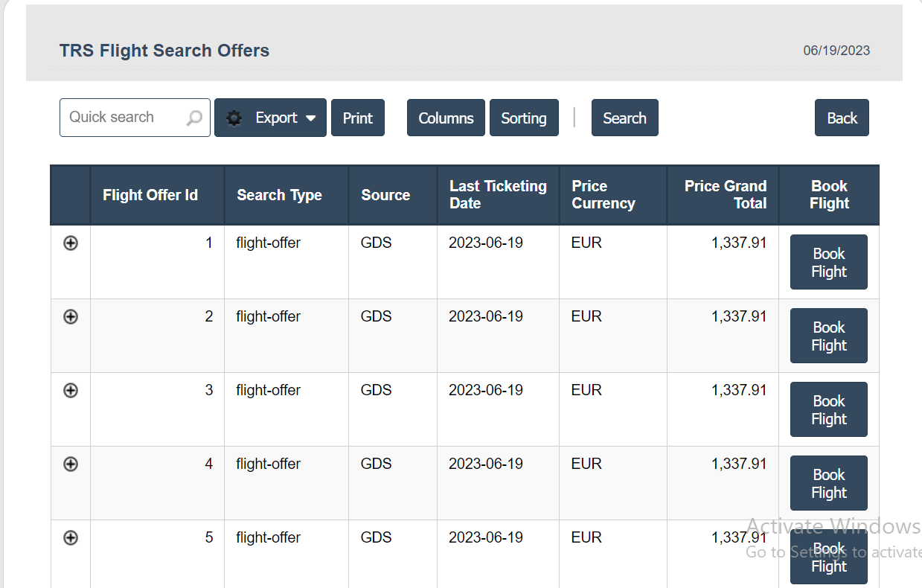Viewport: 922px width, 588px height.
Task: Click the magnifier icon in Quick search
Action: click(x=194, y=118)
